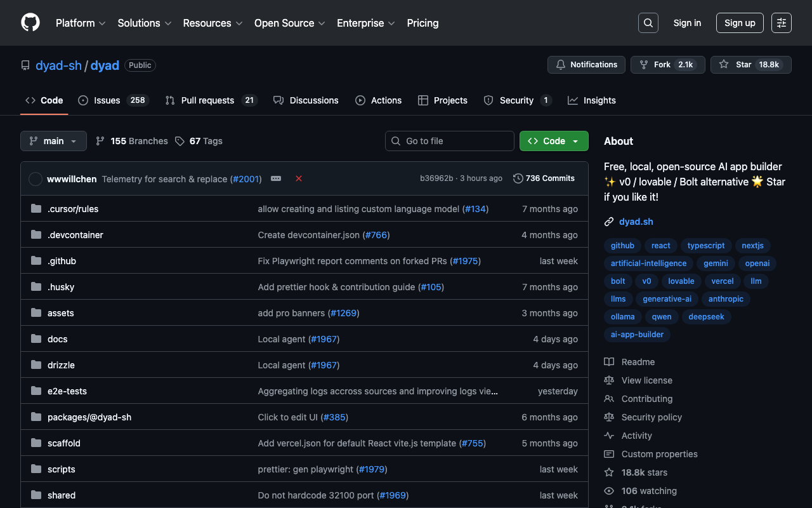Click the GitHub logo icon
812x508 pixels.
pos(30,23)
